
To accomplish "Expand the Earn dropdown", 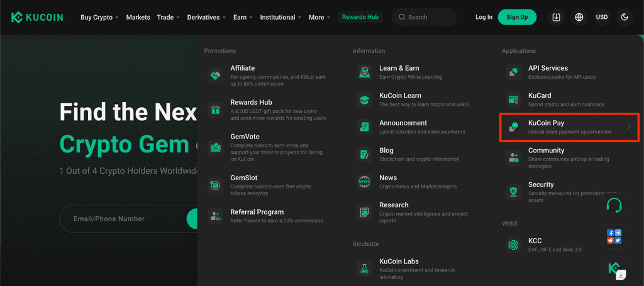I will click(x=243, y=17).
